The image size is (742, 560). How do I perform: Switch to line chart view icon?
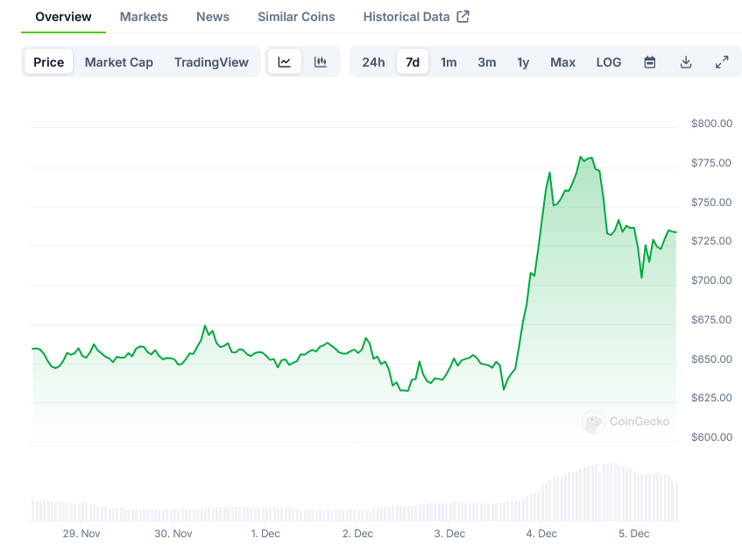click(285, 62)
